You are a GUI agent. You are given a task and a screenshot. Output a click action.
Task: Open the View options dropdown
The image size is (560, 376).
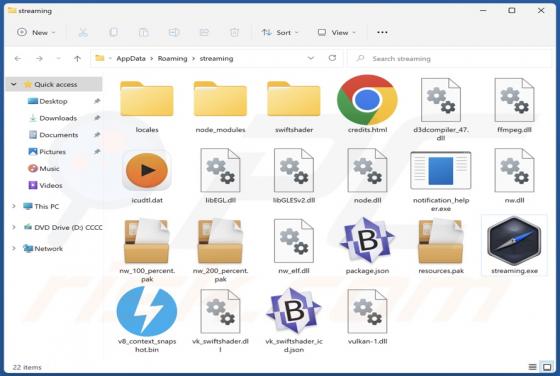coord(337,32)
